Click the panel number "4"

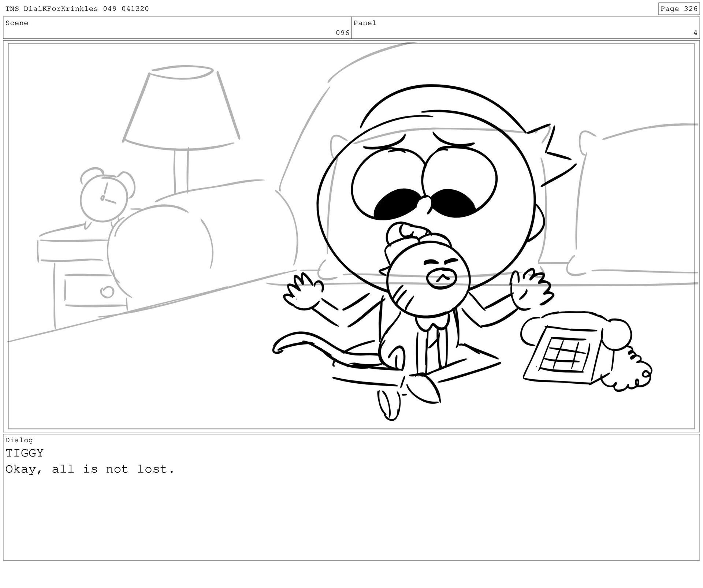(695, 33)
